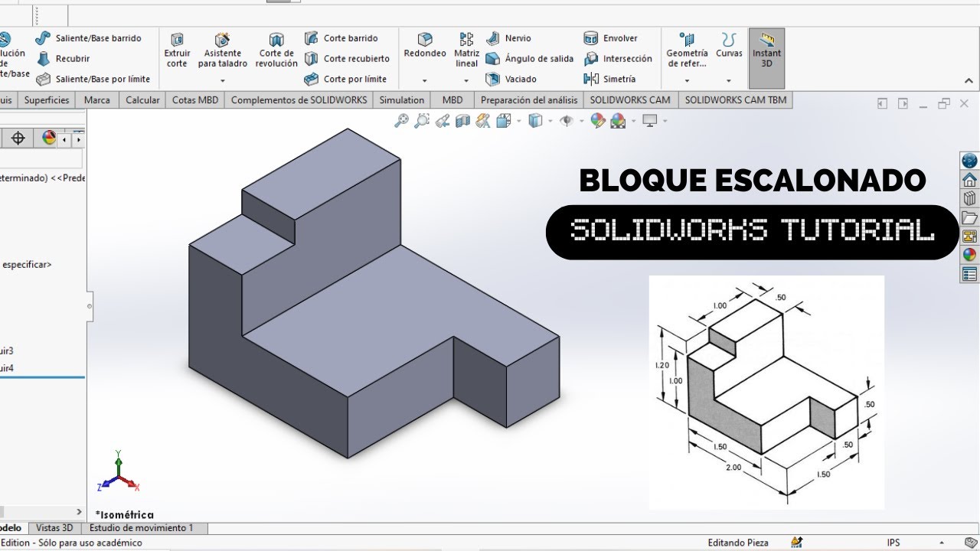Screen dimensions: 980x551
Task: Activate the Ángulo de salida tool
Action: click(530, 59)
